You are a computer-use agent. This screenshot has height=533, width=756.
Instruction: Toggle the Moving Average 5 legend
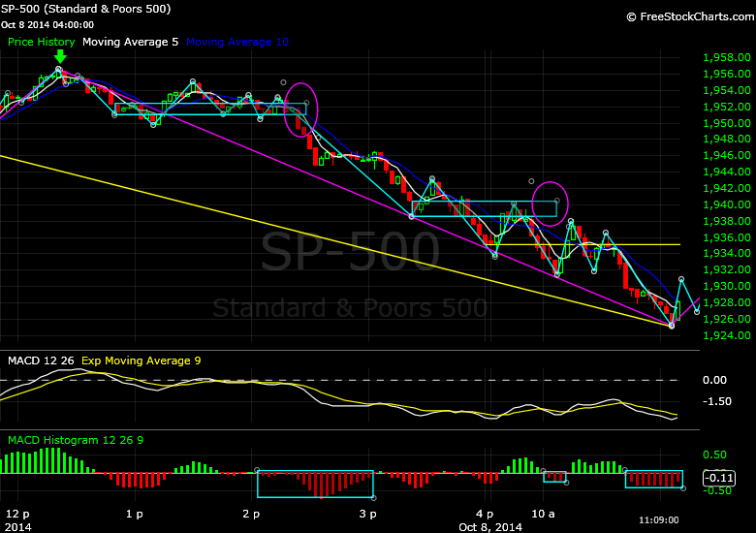click(130, 42)
